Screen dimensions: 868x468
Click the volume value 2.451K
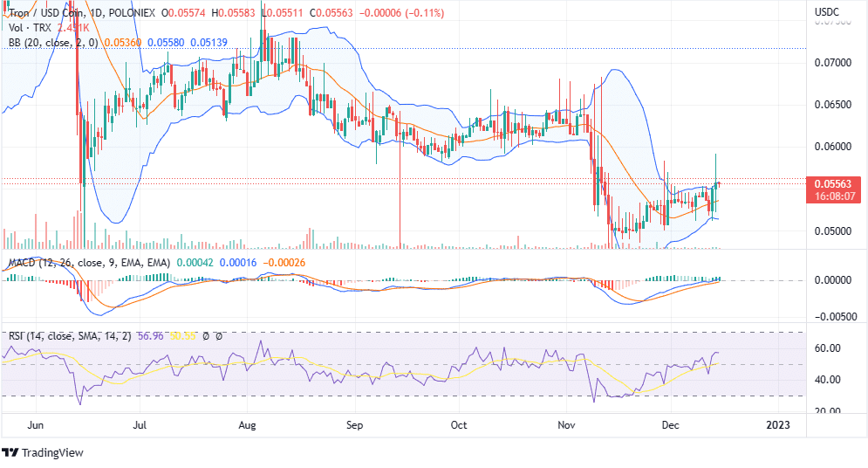click(72, 28)
